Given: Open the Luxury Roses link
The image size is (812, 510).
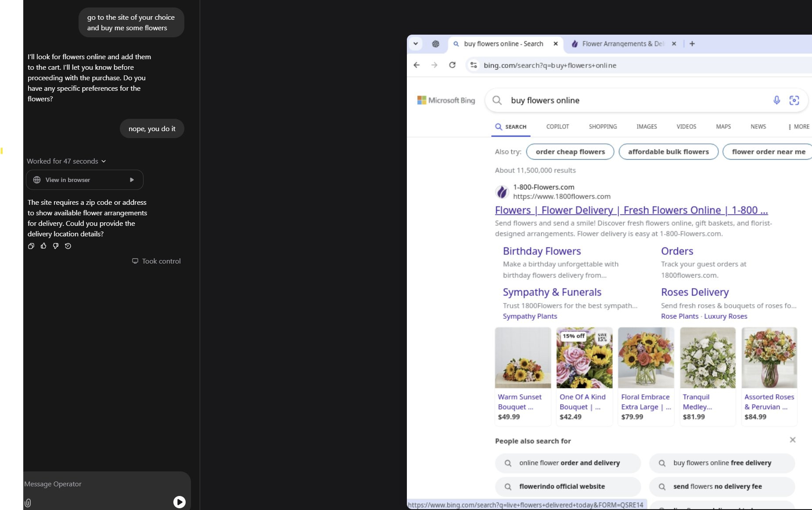Looking at the screenshot, I should [x=725, y=316].
